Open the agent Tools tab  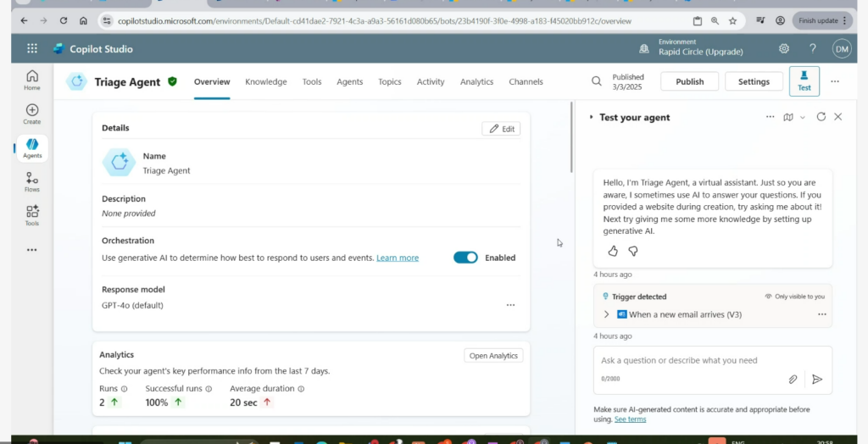tap(312, 81)
